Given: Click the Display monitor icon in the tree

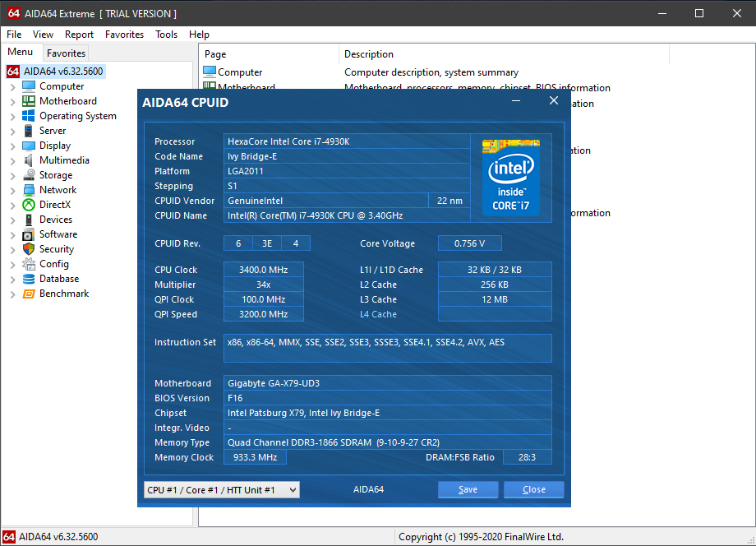Looking at the screenshot, I should coord(29,146).
